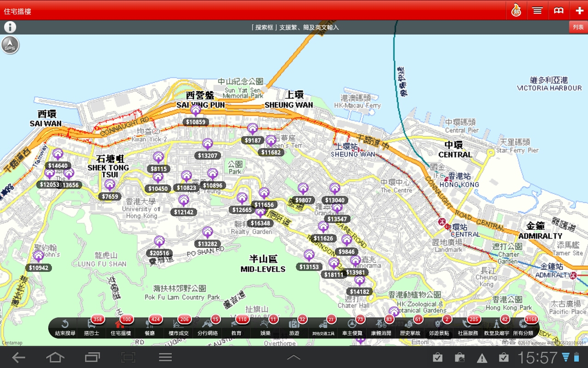Open the stacked-lines list menu icon
The height and width of the screenshot is (368, 588).
[x=537, y=10]
